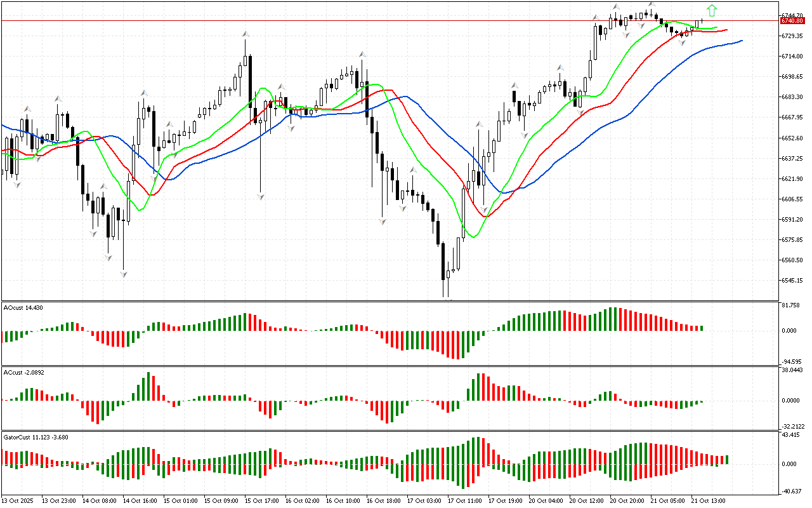
Task: Click the last candle on the price chart
Action: click(x=702, y=22)
